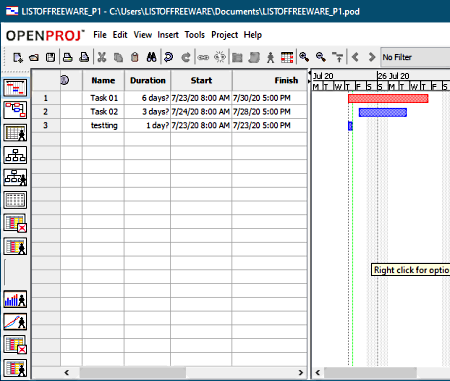Viewport: 450px width, 381px height.
Task: Select row number 3 header
Action: [46, 125]
